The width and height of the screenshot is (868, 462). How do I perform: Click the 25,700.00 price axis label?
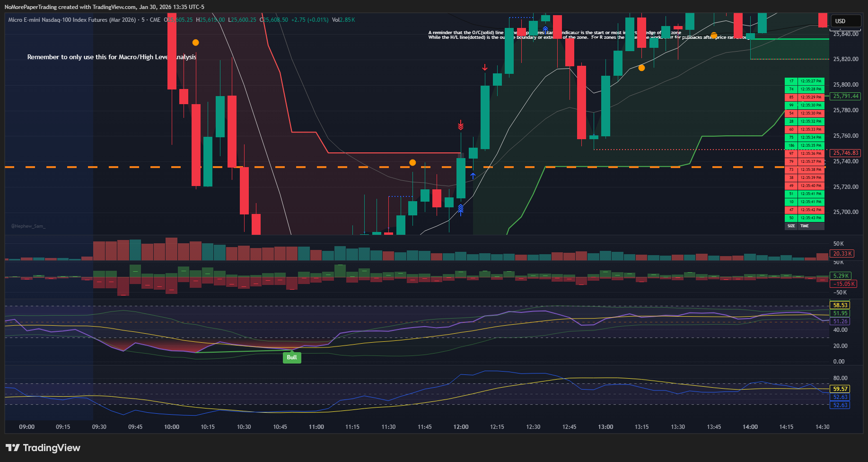point(846,212)
